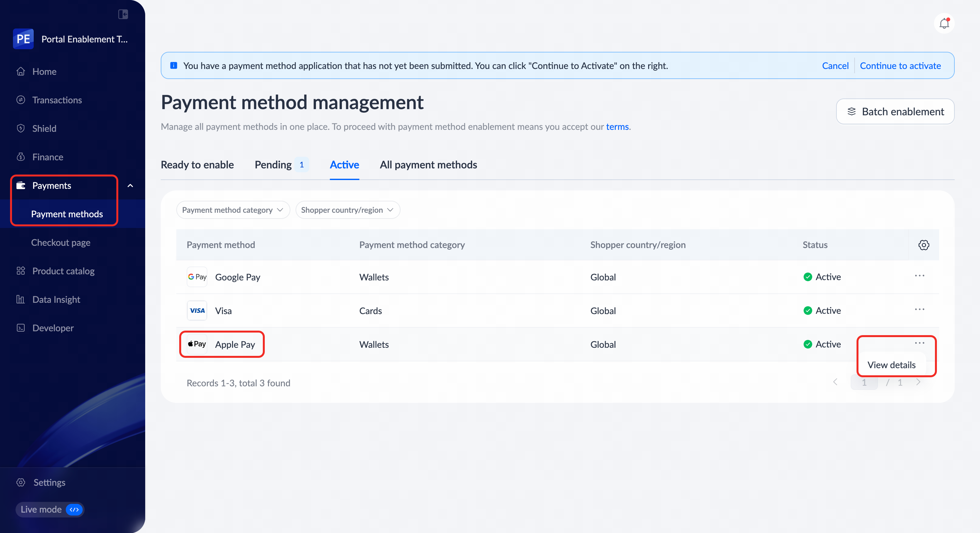980x533 pixels.
Task: Open the three-dot menu for Visa
Action: 919,310
